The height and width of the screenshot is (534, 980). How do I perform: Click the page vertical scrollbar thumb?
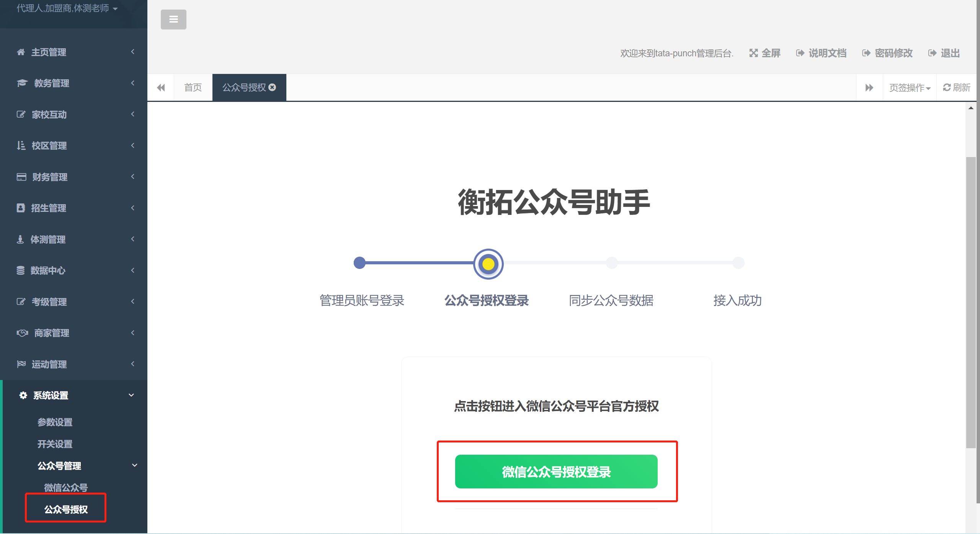pos(971,302)
